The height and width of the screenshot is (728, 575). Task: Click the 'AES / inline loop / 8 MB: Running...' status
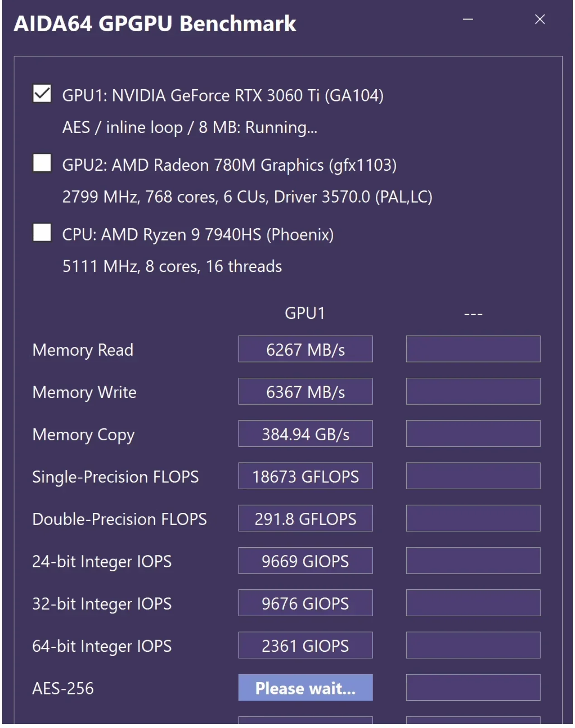pyautogui.click(x=190, y=127)
